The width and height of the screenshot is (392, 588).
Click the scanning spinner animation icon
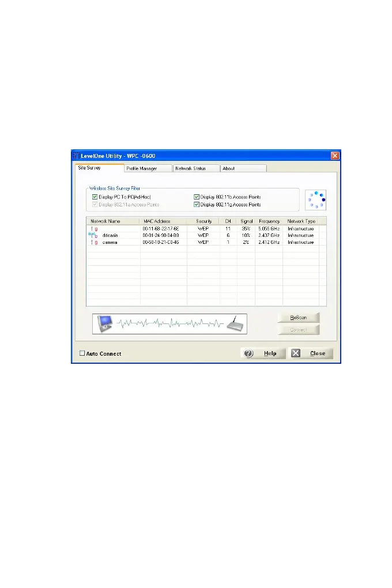point(316,199)
